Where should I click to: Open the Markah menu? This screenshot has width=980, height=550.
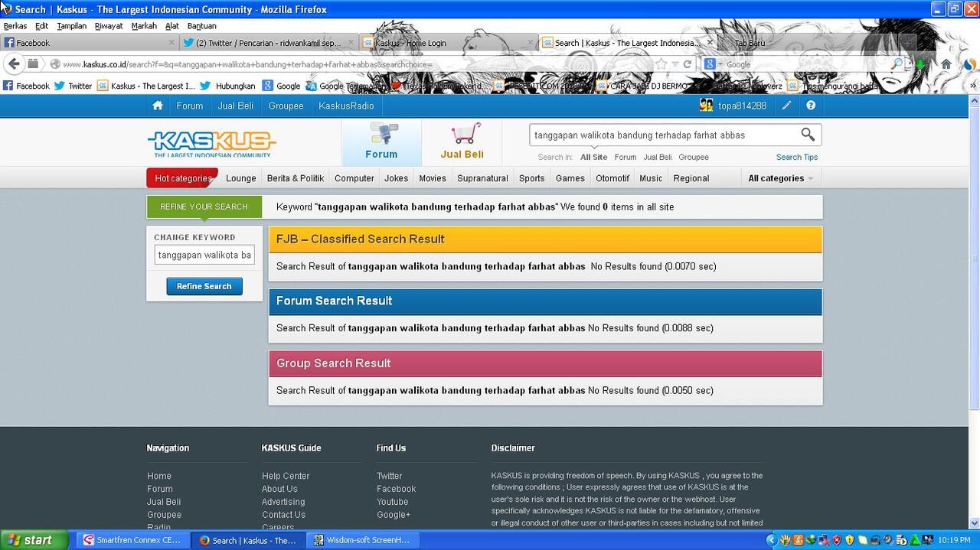[144, 26]
